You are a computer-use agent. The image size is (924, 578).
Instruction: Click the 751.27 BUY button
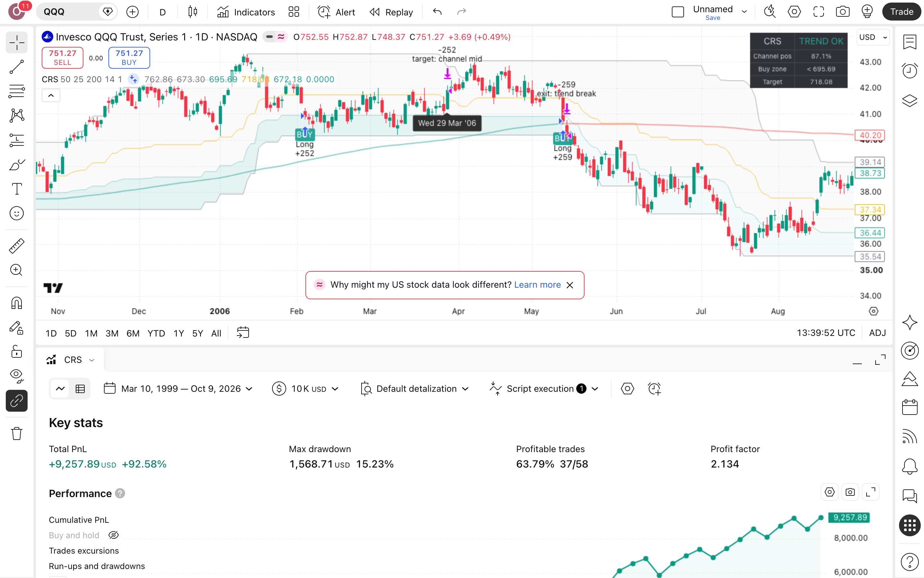click(129, 58)
